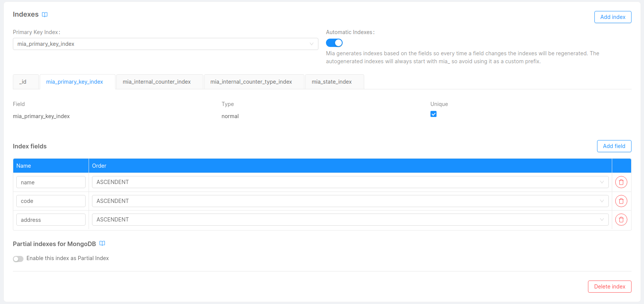
Task: Uncheck the Unique checkbox
Action: (433, 114)
